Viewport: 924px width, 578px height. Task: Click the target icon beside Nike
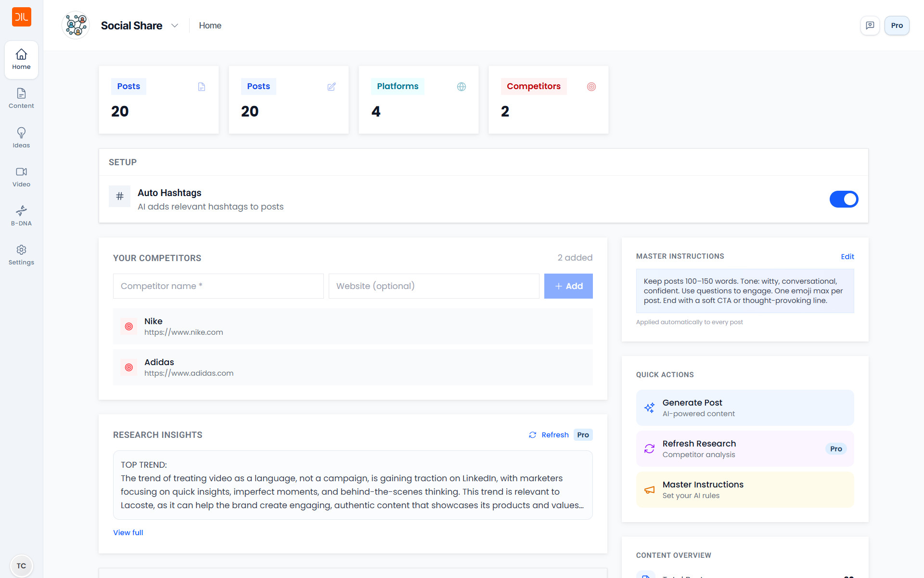[129, 327]
